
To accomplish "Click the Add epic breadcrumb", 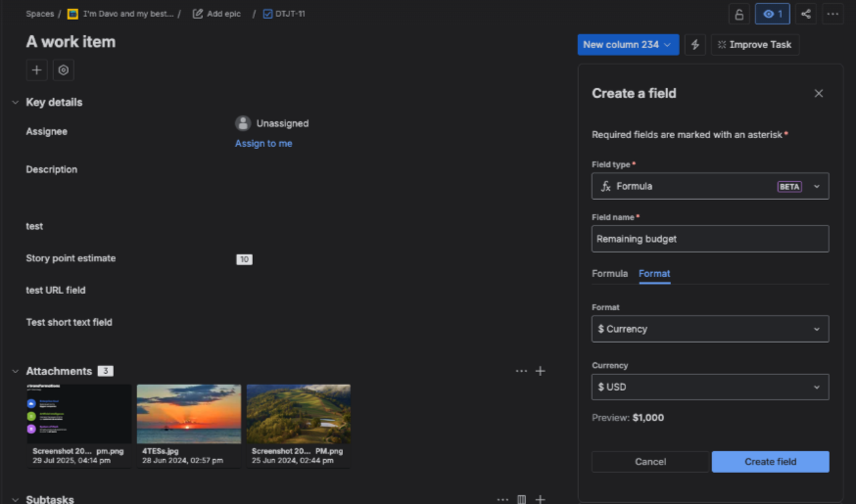I will coord(216,14).
